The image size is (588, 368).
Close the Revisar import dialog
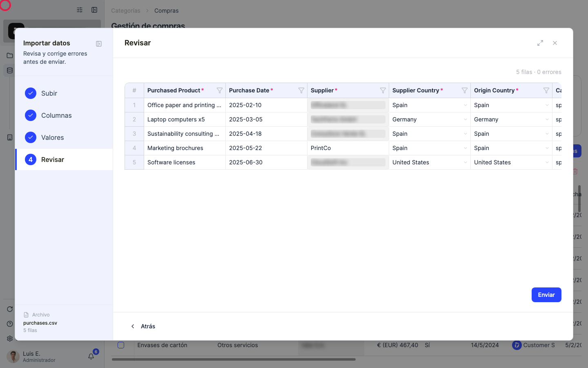(x=555, y=43)
